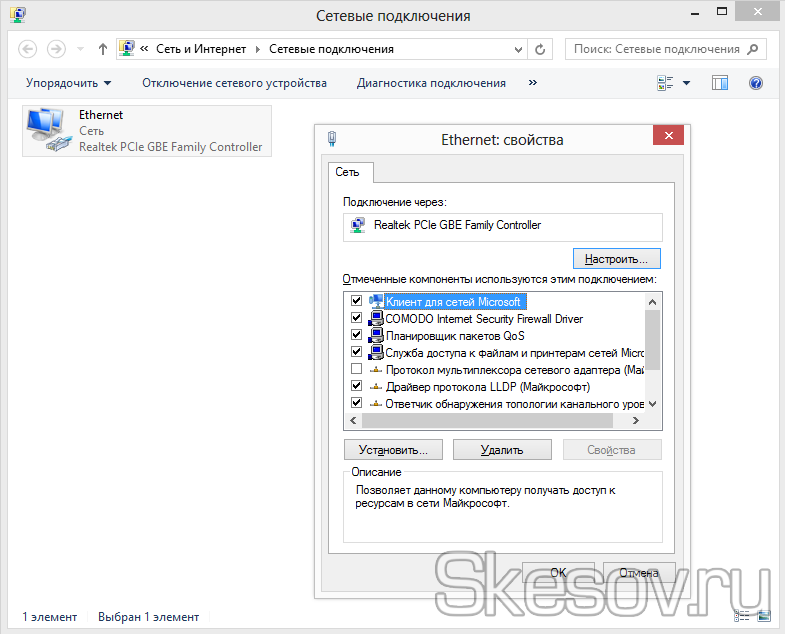Show more toolbar commands chevron
This screenshot has width=785, height=634.
(533, 83)
